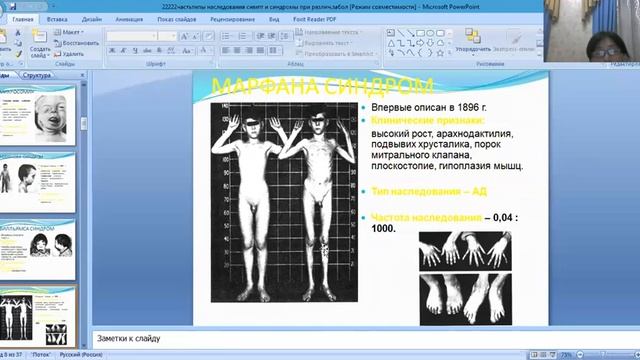Viewport: 640px width, 360px height.
Task: Click Преобразовать в SmartArt
Action: [336, 53]
